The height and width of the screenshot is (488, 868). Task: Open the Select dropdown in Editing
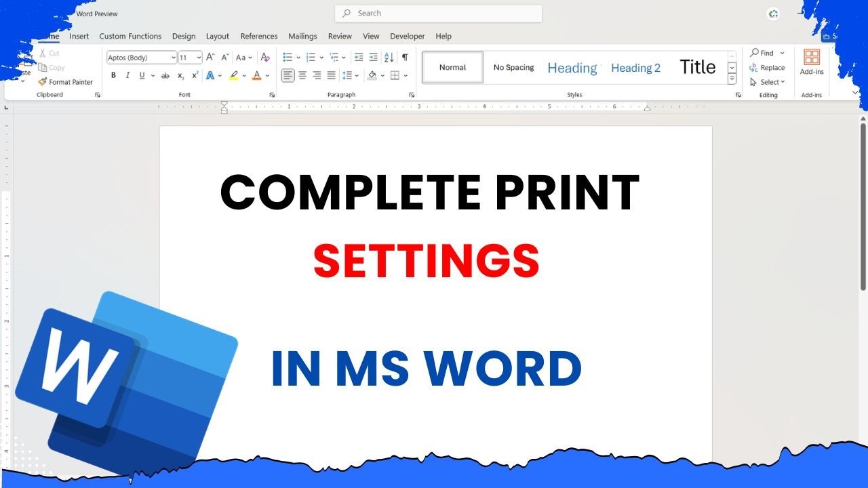click(768, 82)
